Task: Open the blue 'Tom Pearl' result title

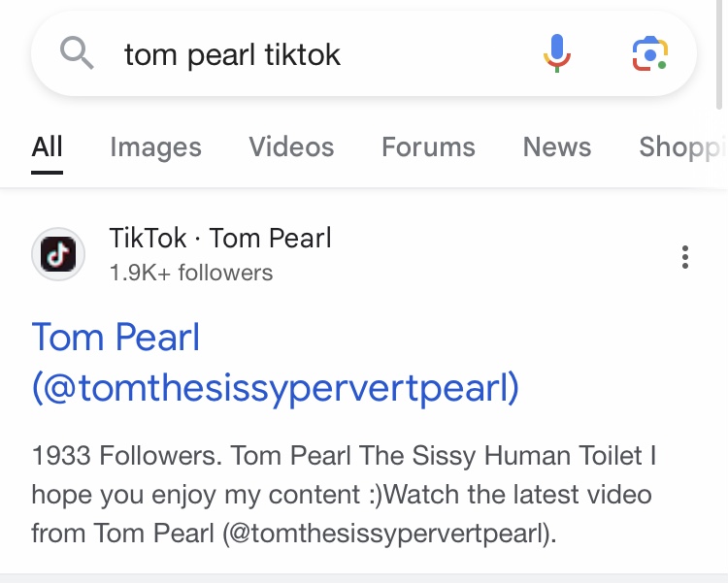Action: coord(116,338)
